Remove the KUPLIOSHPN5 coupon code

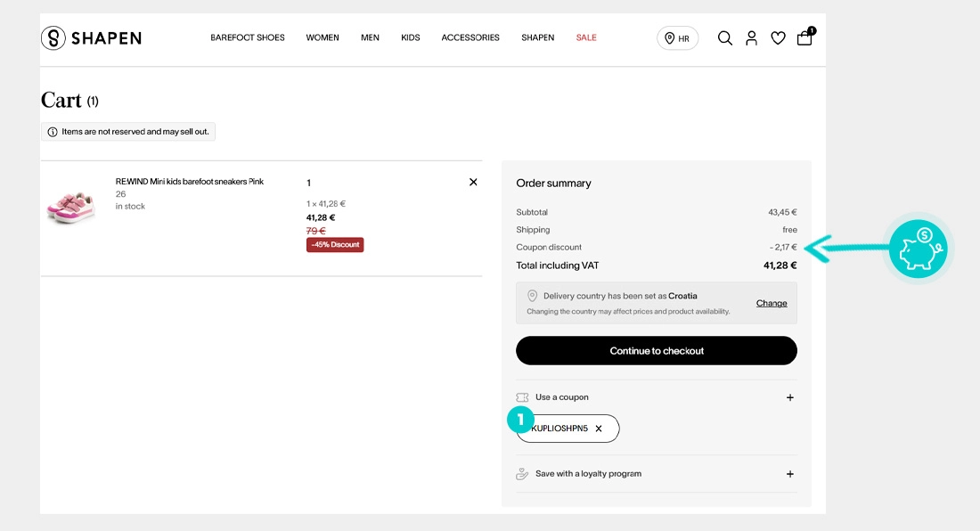599,429
